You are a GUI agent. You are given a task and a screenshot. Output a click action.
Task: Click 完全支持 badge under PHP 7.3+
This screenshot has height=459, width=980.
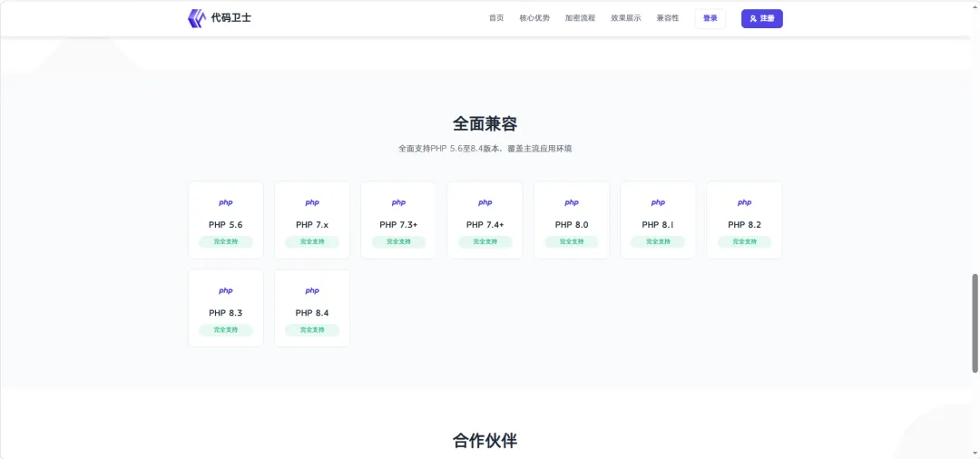(x=398, y=241)
